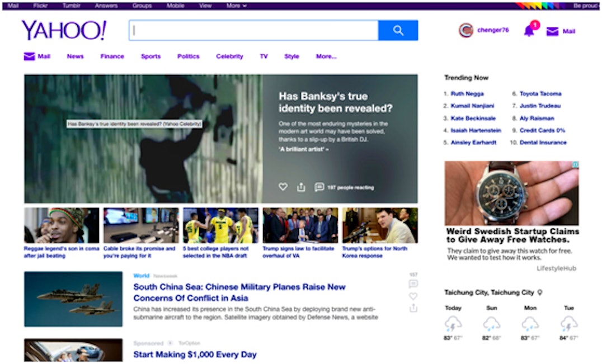Click Tumblr in the top bar
Screen dimensions: 602x364
pos(72,6)
